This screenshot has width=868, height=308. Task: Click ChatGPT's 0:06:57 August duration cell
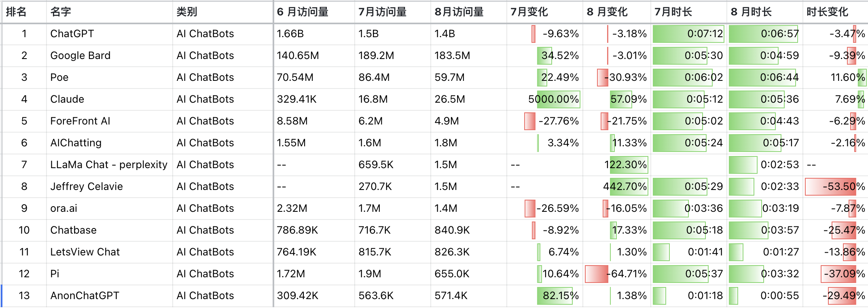pyautogui.click(x=765, y=34)
